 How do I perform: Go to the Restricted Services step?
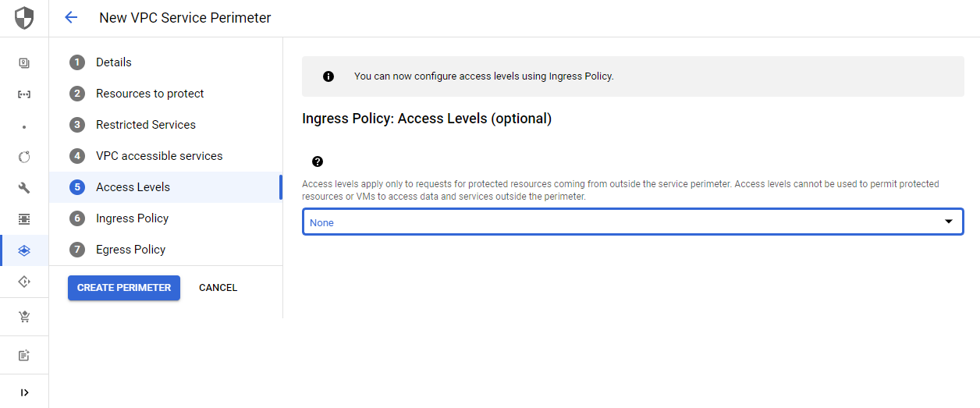coord(165,125)
